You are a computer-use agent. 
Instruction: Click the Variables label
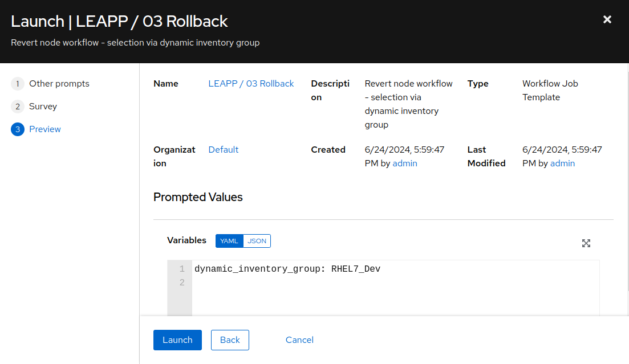pos(186,240)
